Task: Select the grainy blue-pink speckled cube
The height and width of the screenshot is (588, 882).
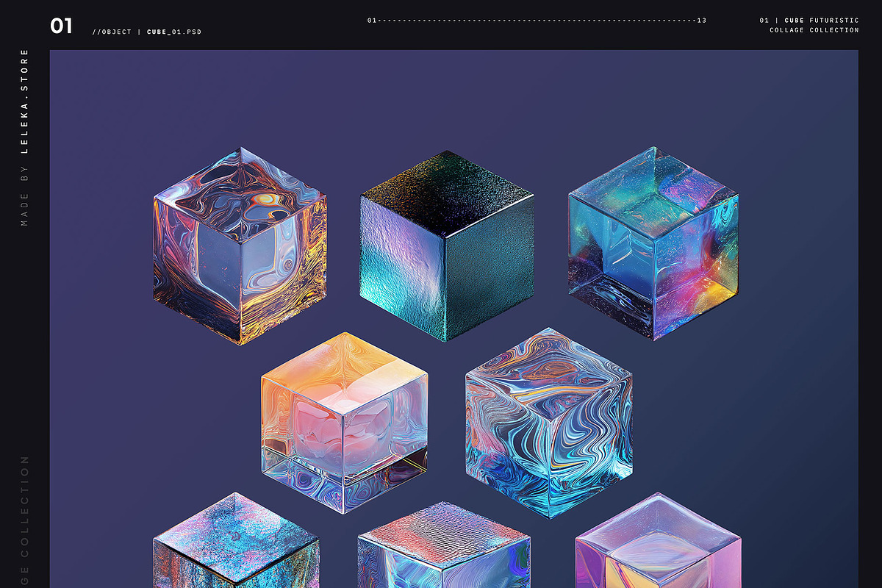Action: point(237,540)
